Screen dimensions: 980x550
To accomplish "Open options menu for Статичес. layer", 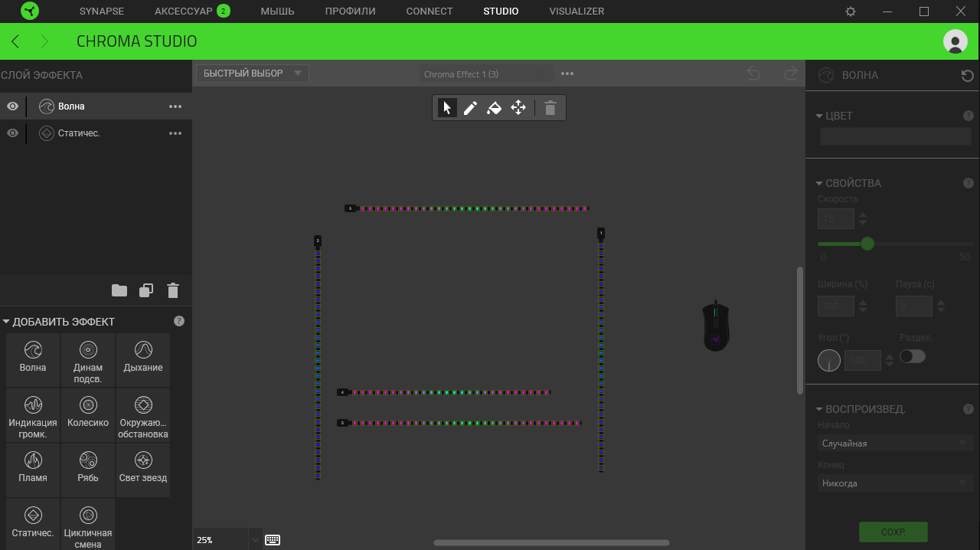I will coord(175,133).
